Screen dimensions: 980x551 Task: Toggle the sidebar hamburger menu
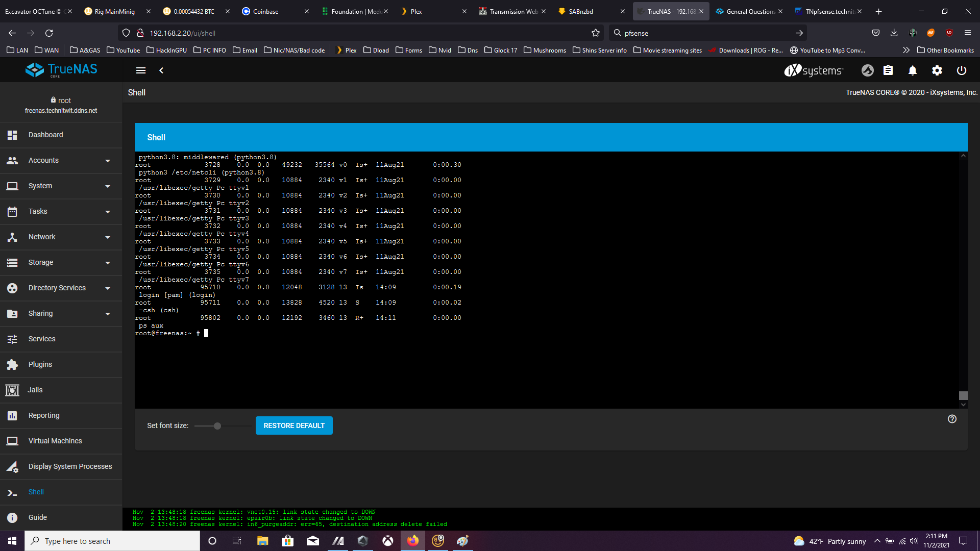pos(141,70)
